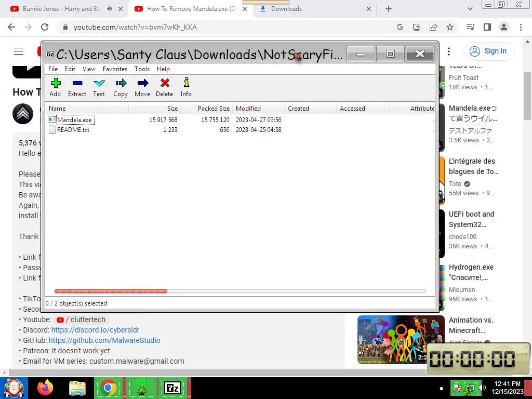
Task: Open a new browser tab
Action: click(389, 9)
